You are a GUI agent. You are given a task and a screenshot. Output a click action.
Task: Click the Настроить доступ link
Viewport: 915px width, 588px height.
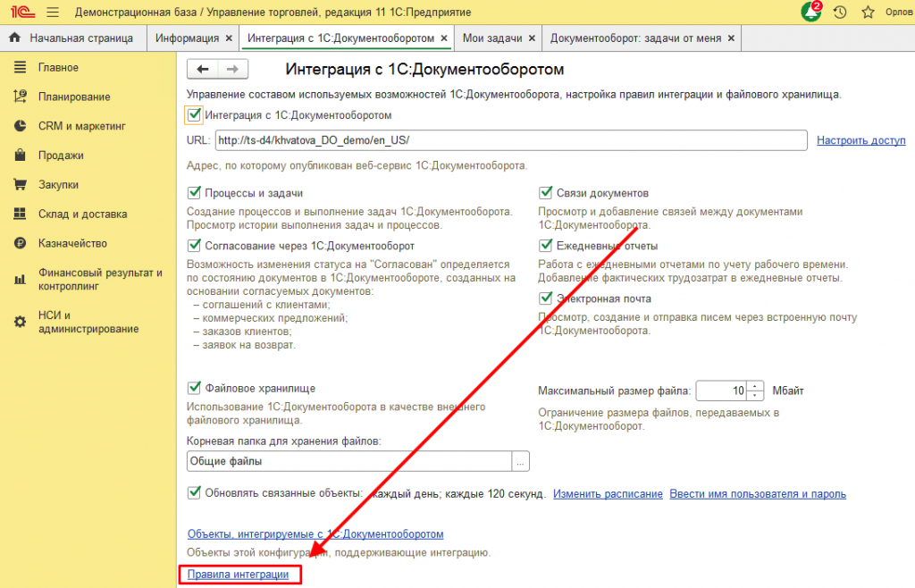pos(860,140)
